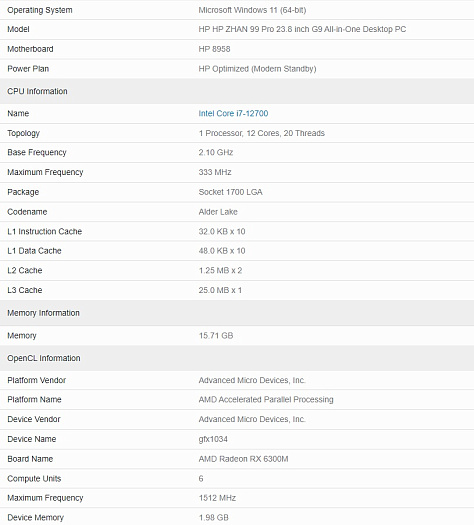Image resolution: width=474 pixels, height=525 pixels.
Task: Click the OpenCL Information section header
Action: pyautogui.click(x=44, y=358)
